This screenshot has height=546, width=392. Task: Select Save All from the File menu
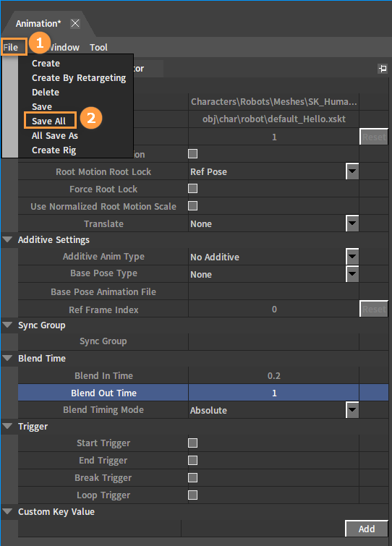pyautogui.click(x=50, y=121)
